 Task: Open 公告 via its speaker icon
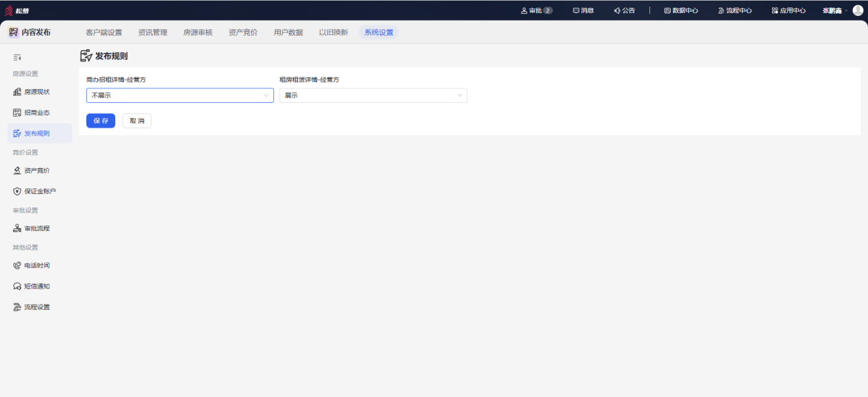click(x=617, y=10)
